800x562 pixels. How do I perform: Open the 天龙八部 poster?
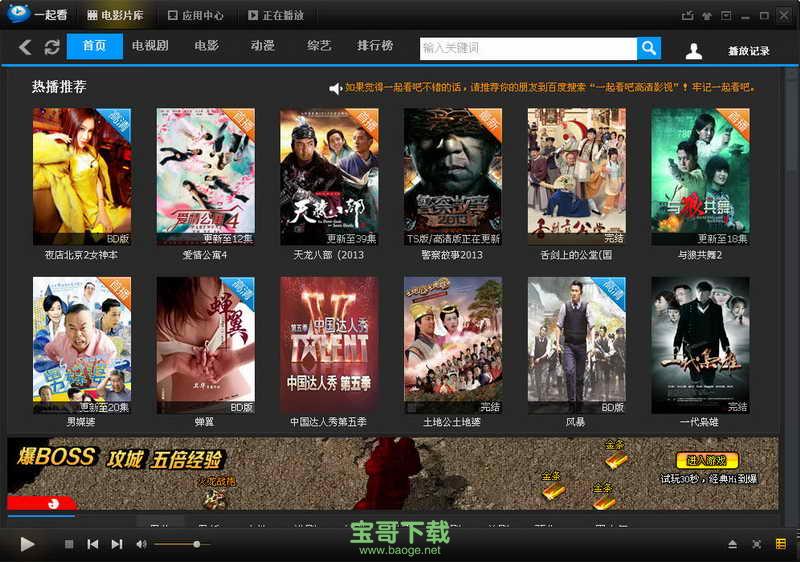click(x=330, y=176)
